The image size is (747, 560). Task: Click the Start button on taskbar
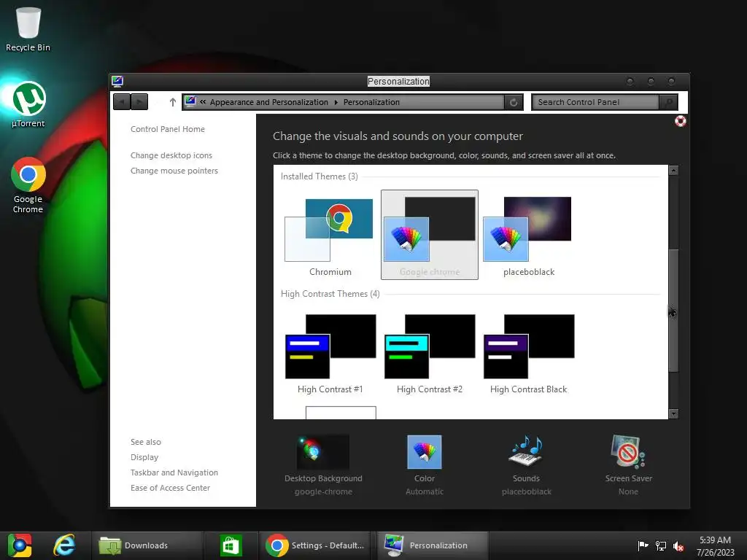coord(19,545)
